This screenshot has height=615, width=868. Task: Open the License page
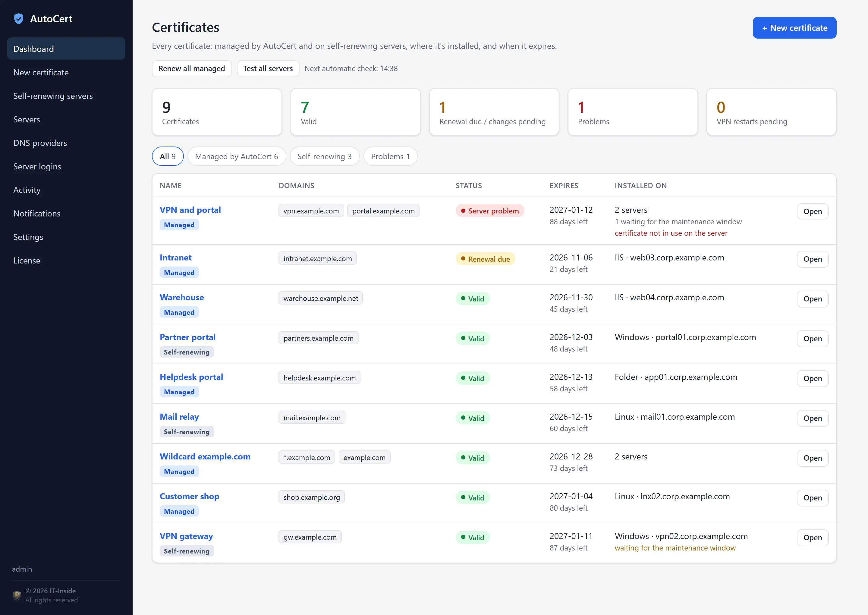66,260
